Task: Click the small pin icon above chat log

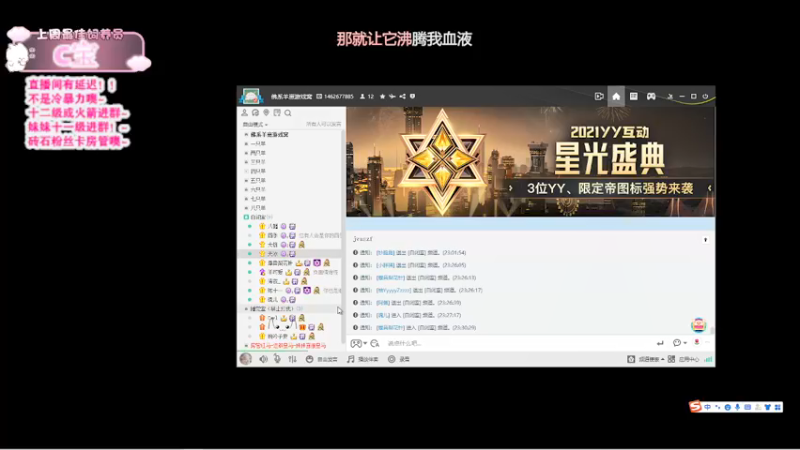Action: (x=706, y=240)
